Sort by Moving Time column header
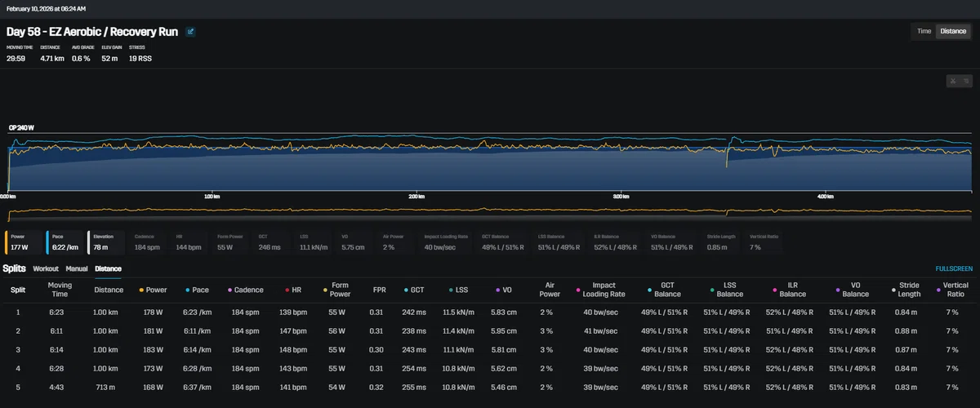This screenshot has width=980, height=408. [x=60, y=290]
